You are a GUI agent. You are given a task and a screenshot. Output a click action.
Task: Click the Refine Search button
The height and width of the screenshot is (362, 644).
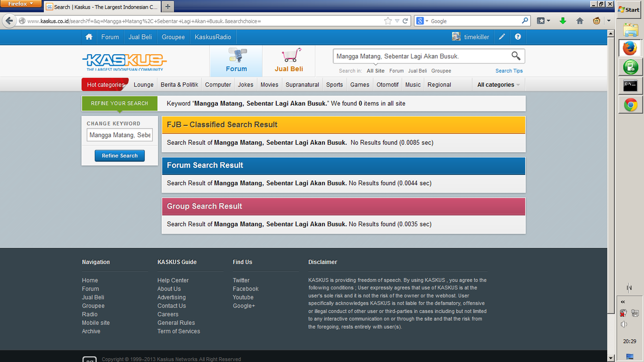[120, 156]
